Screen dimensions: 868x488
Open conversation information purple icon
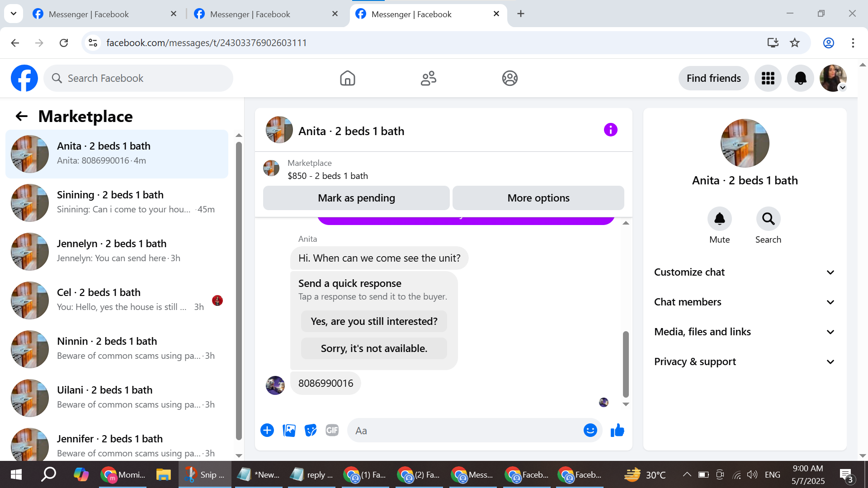[610, 130]
